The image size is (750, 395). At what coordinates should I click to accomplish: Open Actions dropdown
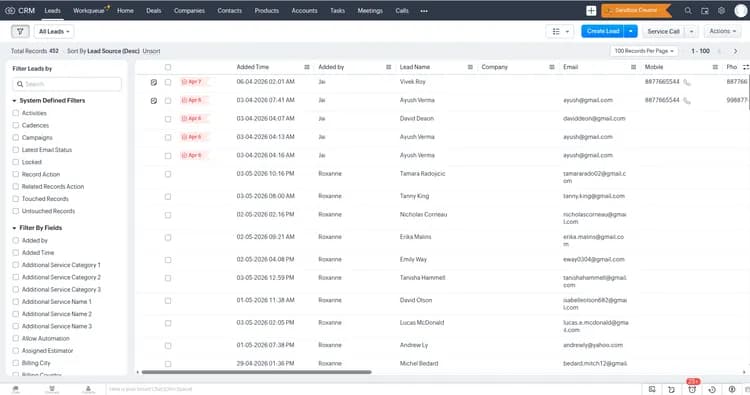[722, 32]
